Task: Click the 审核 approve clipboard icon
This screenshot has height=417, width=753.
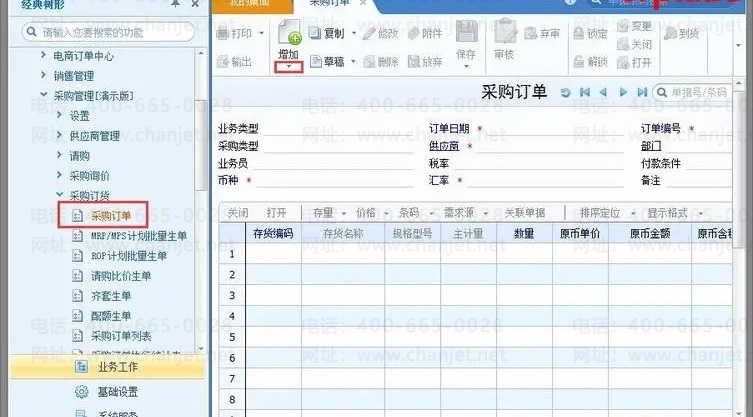Action: point(506,32)
